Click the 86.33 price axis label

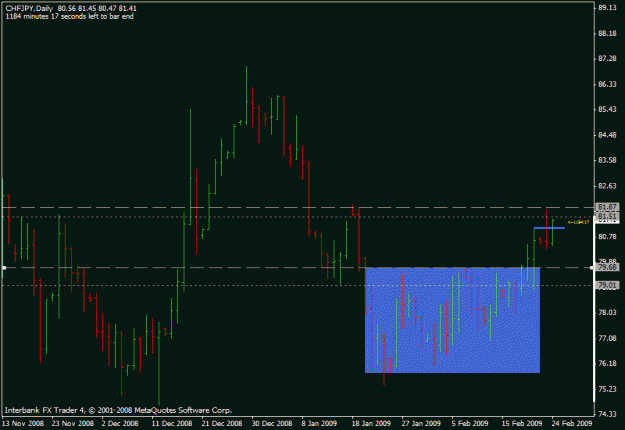tap(607, 84)
